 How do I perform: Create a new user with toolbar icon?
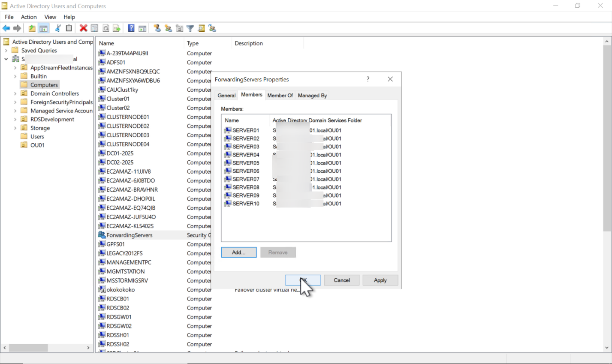click(157, 28)
